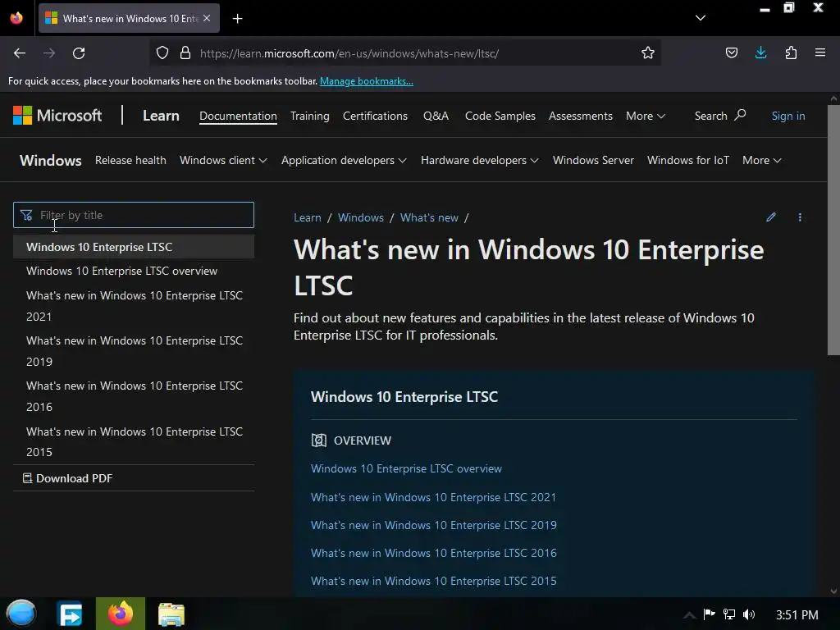
Task: Open network status tray icon
Action: (x=729, y=614)
